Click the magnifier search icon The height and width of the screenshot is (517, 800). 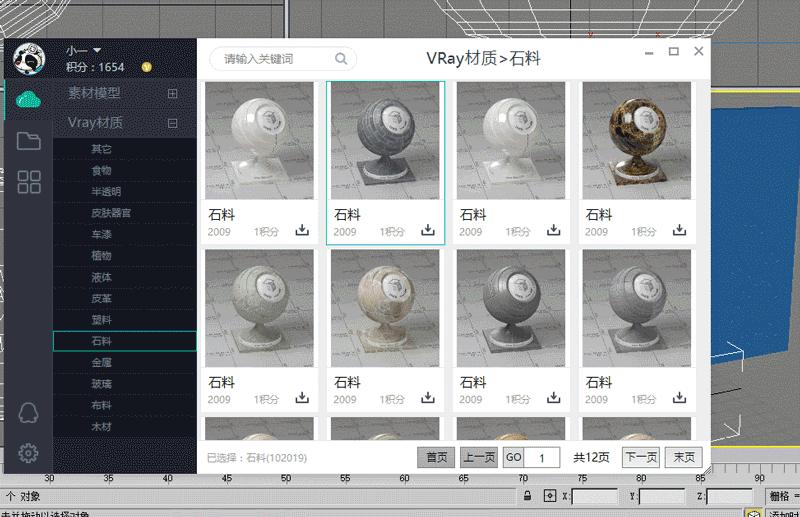[341, 59]
